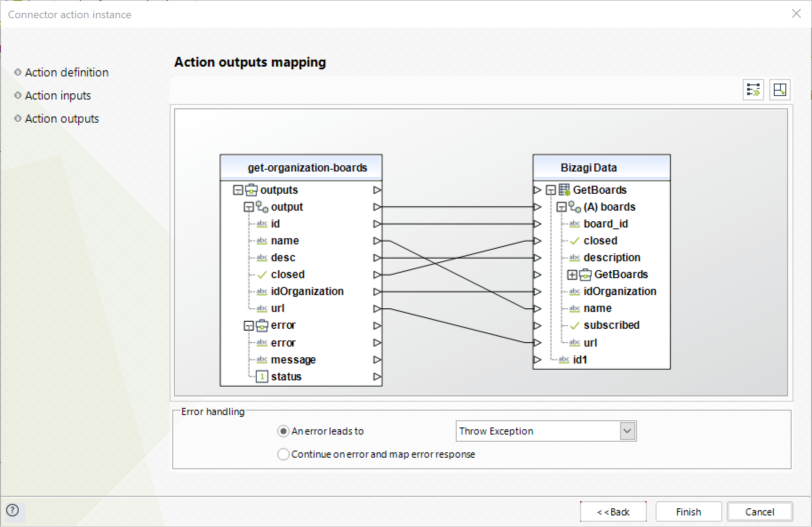Click the input connector arrow beside board_id

[537, 224]
